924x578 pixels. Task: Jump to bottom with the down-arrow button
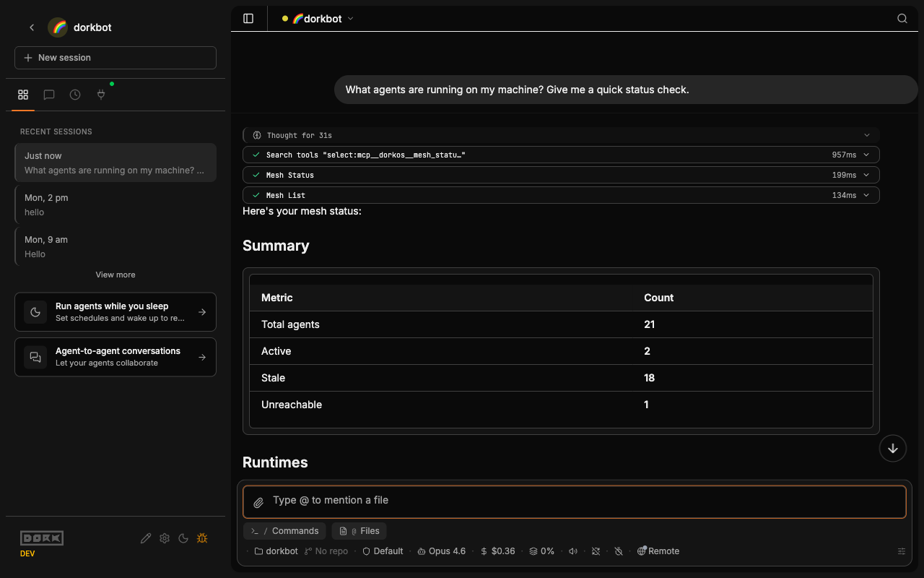click(x=893, y=448)
